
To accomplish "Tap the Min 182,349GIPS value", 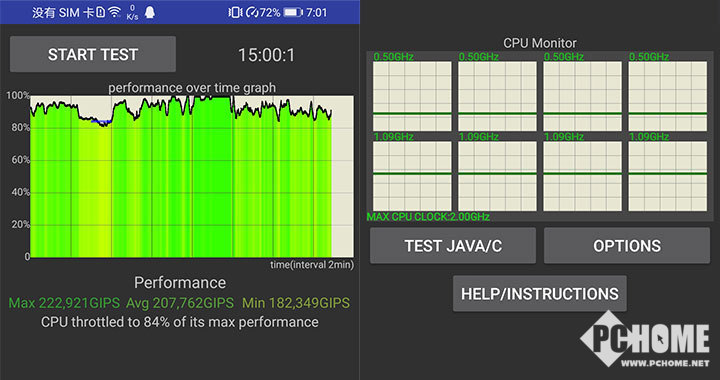I will [x=296, y=303].
